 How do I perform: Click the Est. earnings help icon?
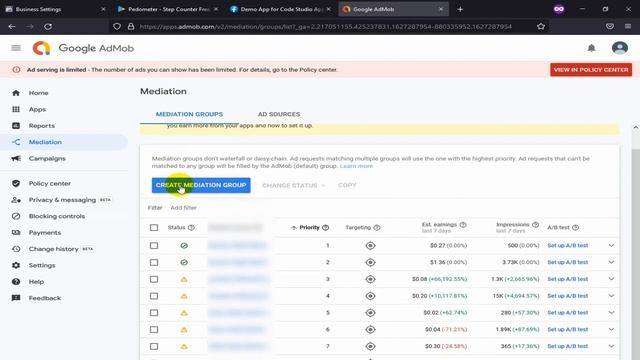click(463, 225)
